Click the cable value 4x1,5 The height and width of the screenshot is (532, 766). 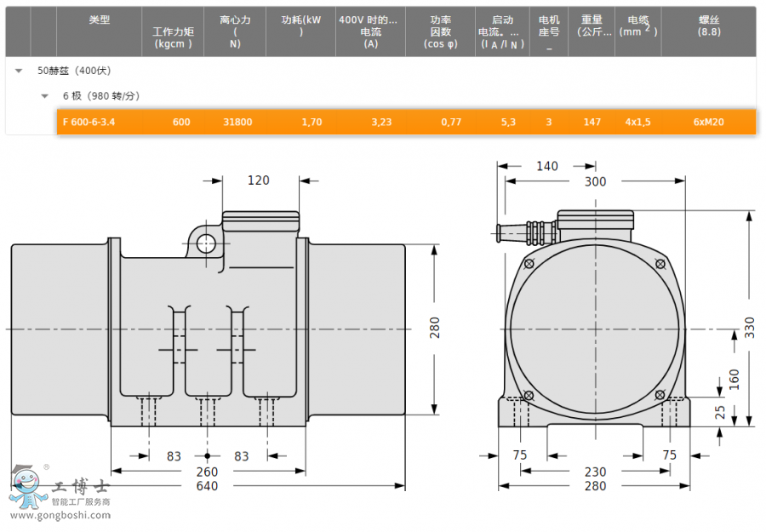pos(638,122)
